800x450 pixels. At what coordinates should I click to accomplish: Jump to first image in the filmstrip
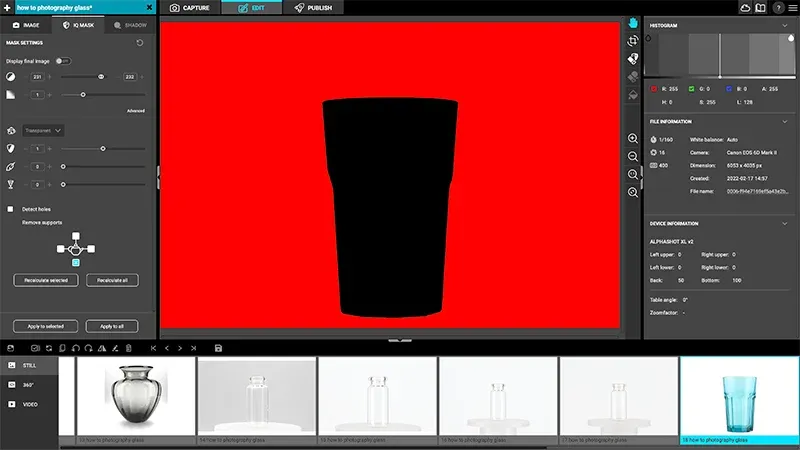[x=153, y=348]
